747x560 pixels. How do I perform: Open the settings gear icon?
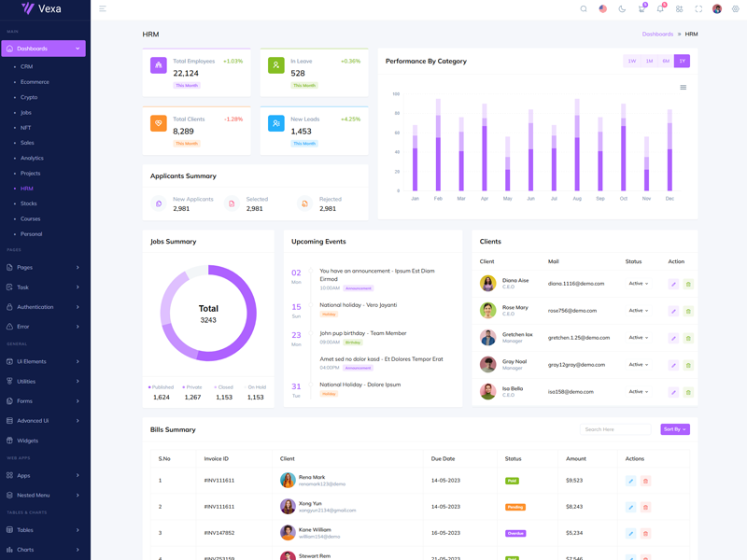tap(735, 9)
